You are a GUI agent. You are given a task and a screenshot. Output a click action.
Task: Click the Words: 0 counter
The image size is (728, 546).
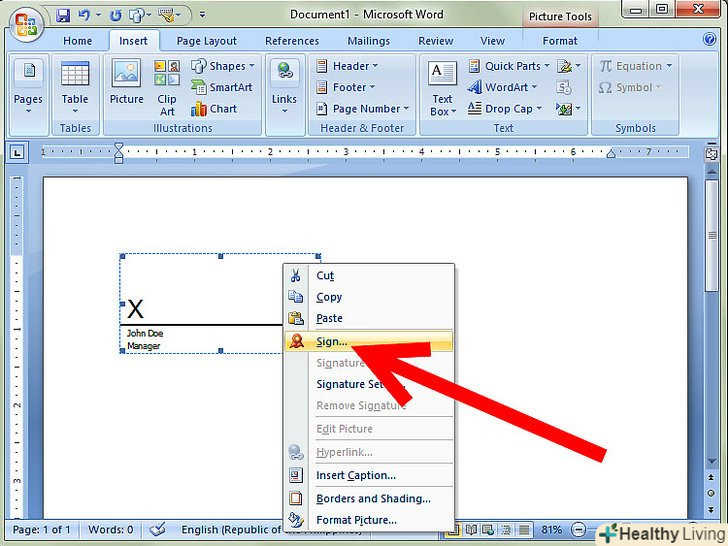tap(110, 529)
